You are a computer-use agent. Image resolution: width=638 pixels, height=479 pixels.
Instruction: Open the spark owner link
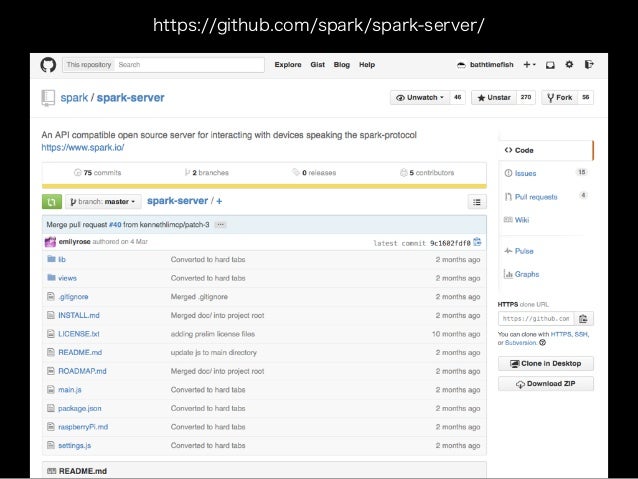(x=74, y=98)
